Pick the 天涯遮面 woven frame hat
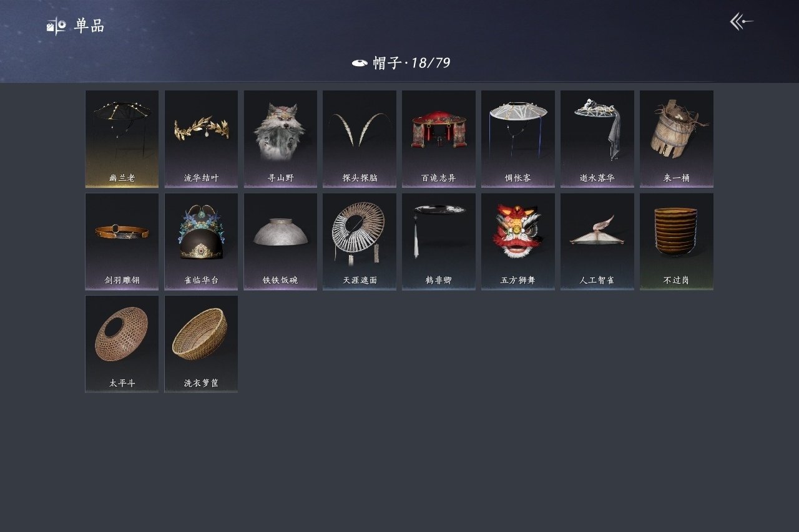 point(360,241)
